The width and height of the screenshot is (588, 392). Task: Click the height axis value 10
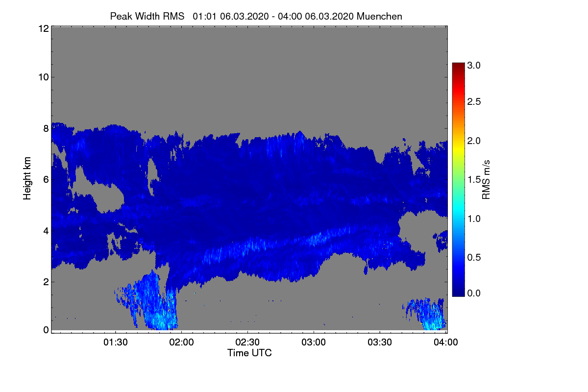click(x=43, y=77)
